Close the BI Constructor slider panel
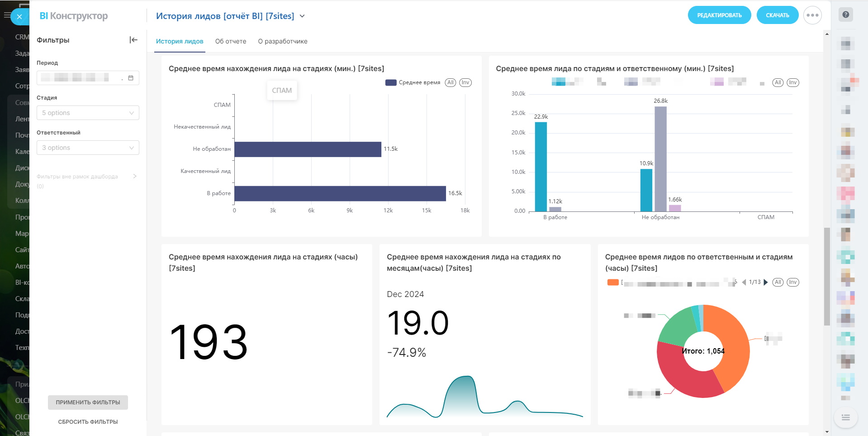This screenshot has height=436, width=868. tap(19, 17)
